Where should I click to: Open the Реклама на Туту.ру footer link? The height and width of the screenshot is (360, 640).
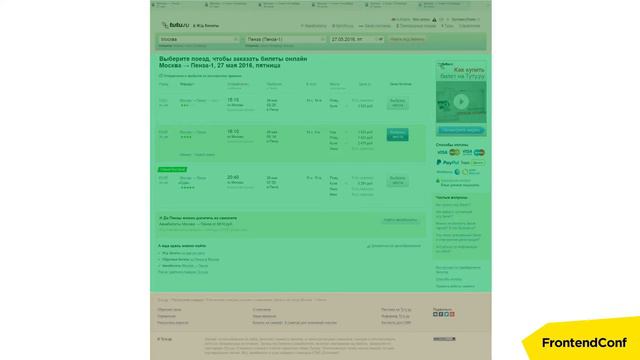point(396,310)
